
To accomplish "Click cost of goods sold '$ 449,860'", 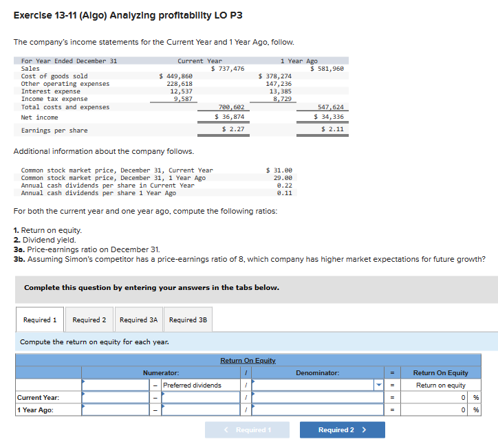I will pyautogui.click(x=175, y=76).
